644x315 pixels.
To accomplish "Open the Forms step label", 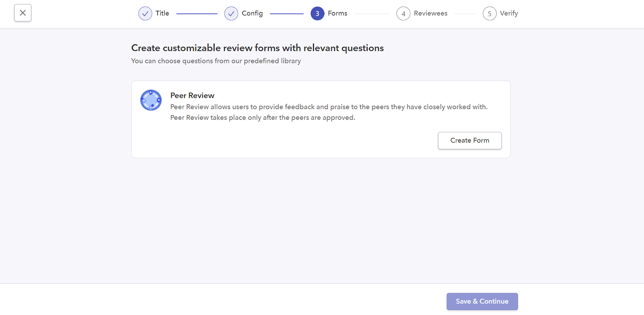I will coord(337,13).
